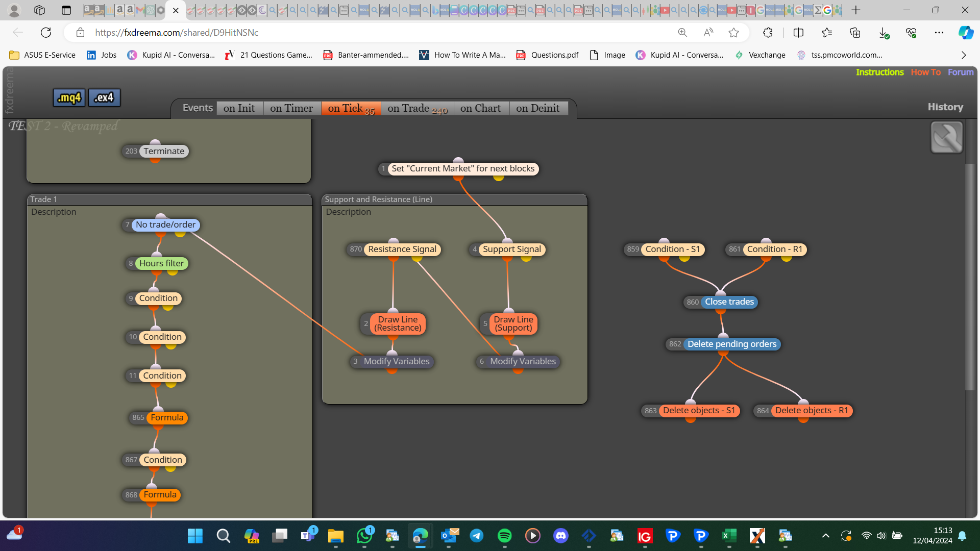Viewport: 980px width, 551px height.
Task: Switch to the on Init event tab
Action: point(239,108)
